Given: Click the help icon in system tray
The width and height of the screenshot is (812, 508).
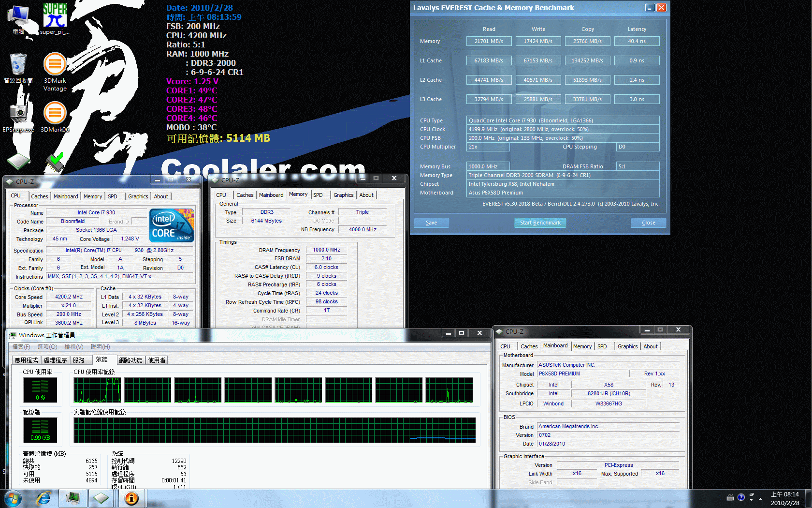Looking at the screenshot, I should tap(741, 497).
